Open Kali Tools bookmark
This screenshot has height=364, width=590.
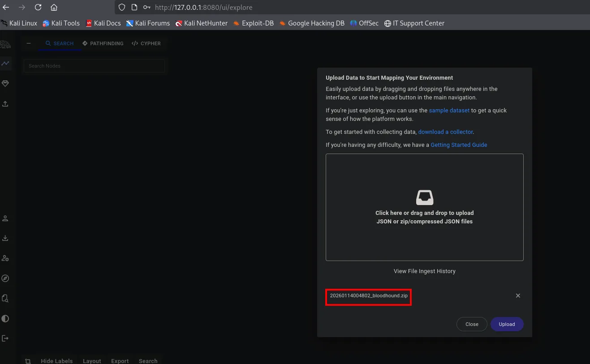coord(61,23)
